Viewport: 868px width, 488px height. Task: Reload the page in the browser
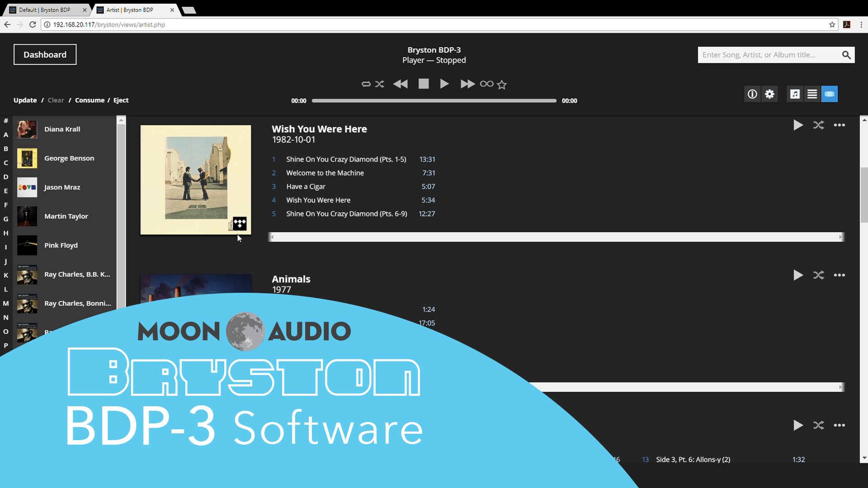(x=33, y=24)
